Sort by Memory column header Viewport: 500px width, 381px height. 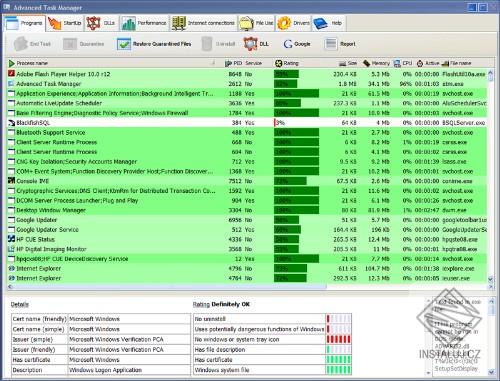tap(376, 63)
